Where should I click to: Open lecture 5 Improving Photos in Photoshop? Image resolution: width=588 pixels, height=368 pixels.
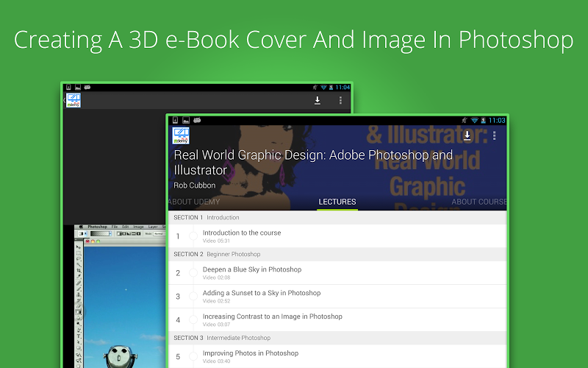tap(251, 353)
